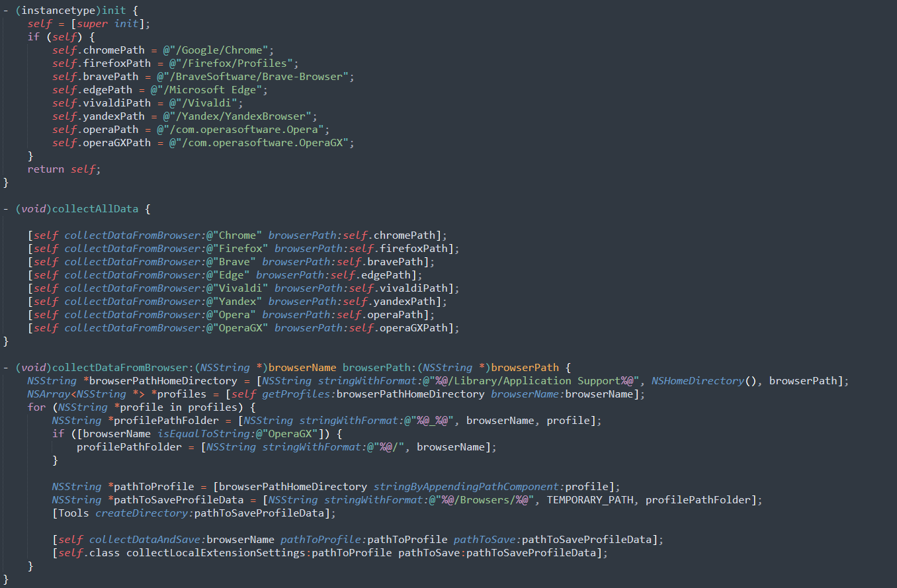Click the Tools createDirectory: call
The width and height of the screenshot is (897, 588).
click(194, 513)
